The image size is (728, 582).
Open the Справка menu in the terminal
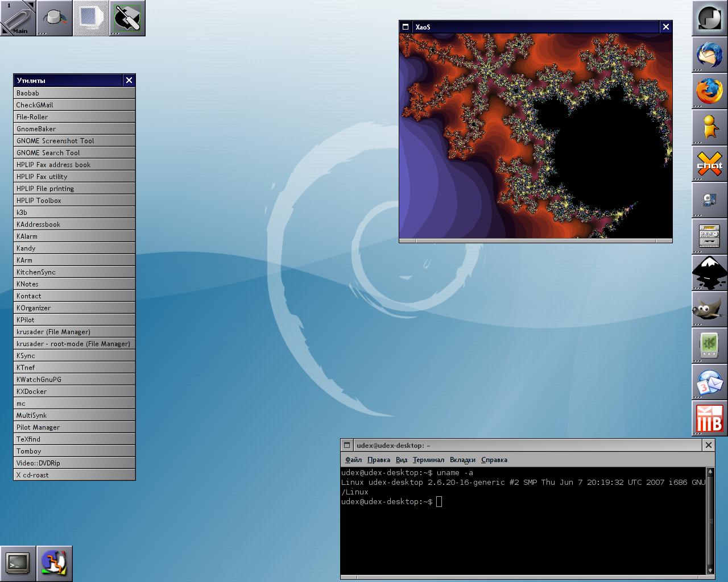494,460
